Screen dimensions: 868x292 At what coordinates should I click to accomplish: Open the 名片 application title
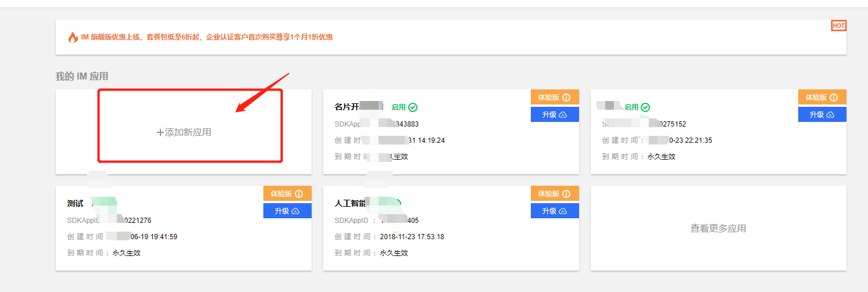[348, 107]
